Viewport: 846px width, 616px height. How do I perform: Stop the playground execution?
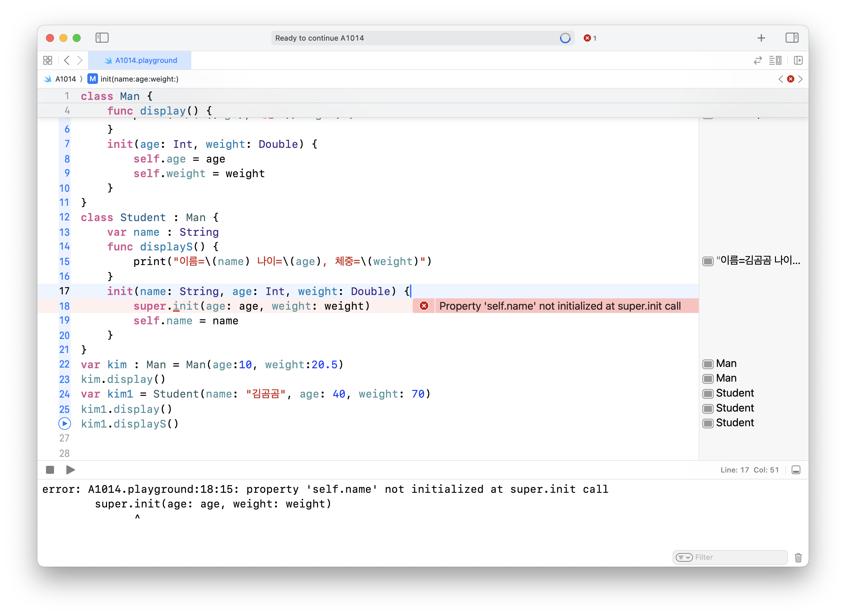click(50, 470)
